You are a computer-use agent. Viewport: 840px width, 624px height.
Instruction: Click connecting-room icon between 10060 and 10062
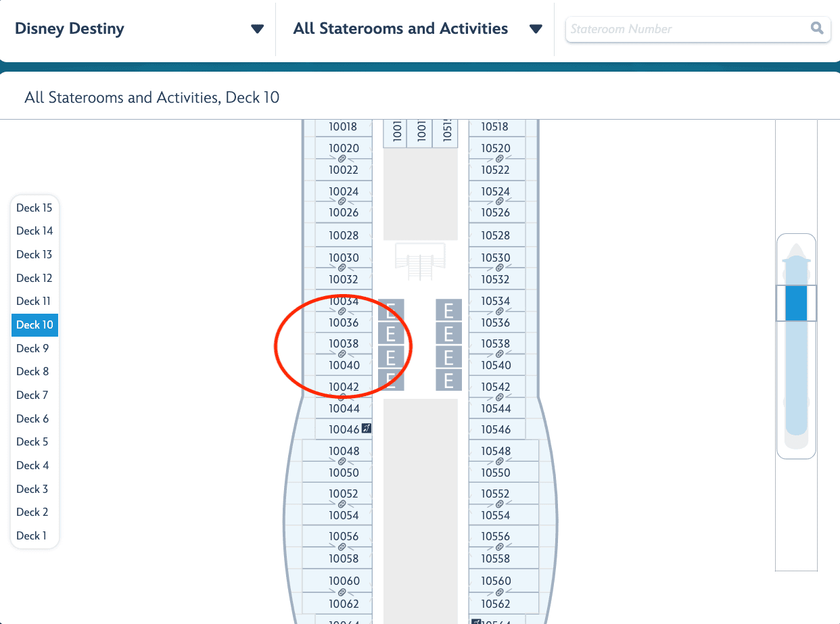pyautogui.click(x=342, y=592)
